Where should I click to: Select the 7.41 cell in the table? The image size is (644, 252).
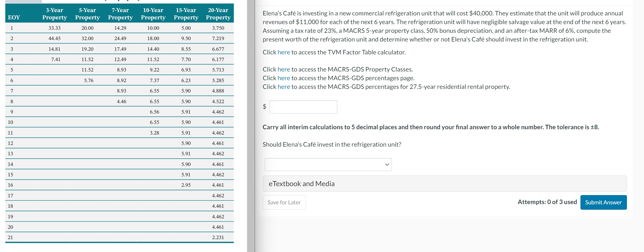pos(56,59)
